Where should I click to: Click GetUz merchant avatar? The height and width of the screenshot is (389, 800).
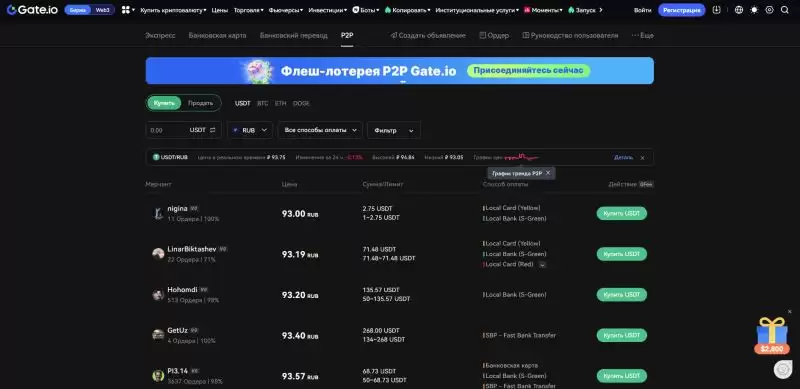pyautogui.click(x=158, y=335)
